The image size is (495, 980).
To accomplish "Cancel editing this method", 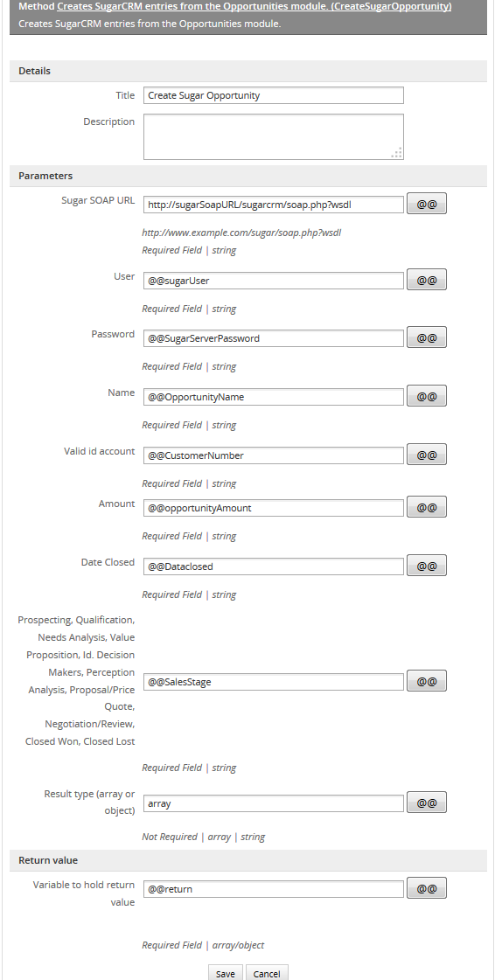I will coord(267,973).
